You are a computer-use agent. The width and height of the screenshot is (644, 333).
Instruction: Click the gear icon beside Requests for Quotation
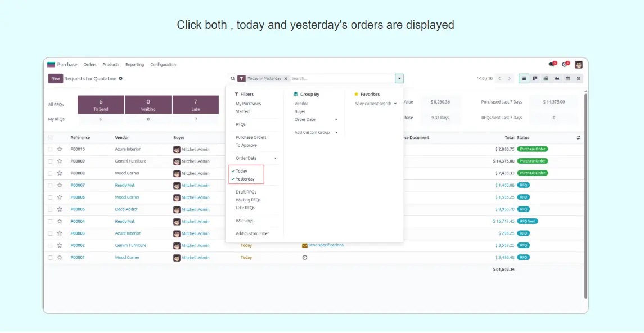[120, 79]
